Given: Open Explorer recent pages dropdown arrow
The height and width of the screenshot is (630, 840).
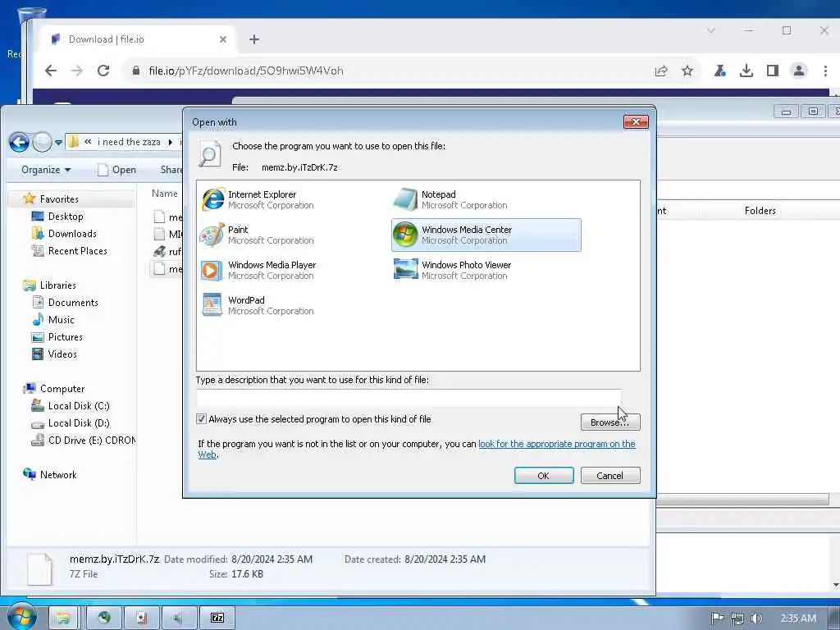Looking at the screenshot, I should (58, 143).
